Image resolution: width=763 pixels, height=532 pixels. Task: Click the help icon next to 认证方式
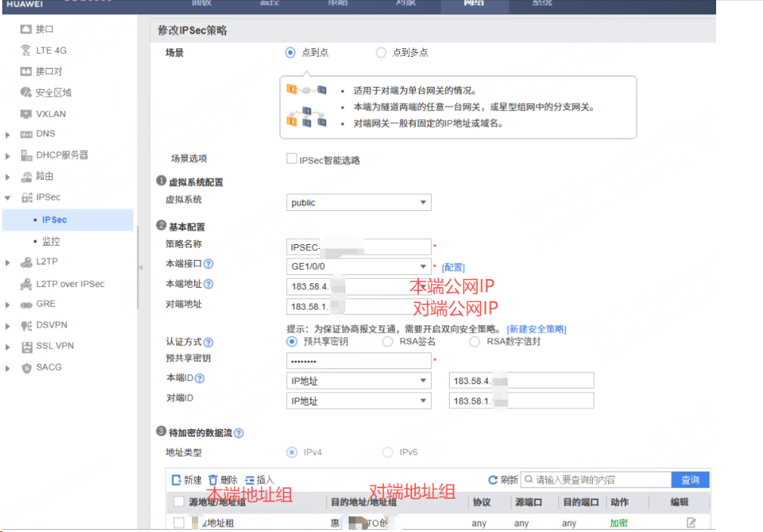click(x=209, y=342)
